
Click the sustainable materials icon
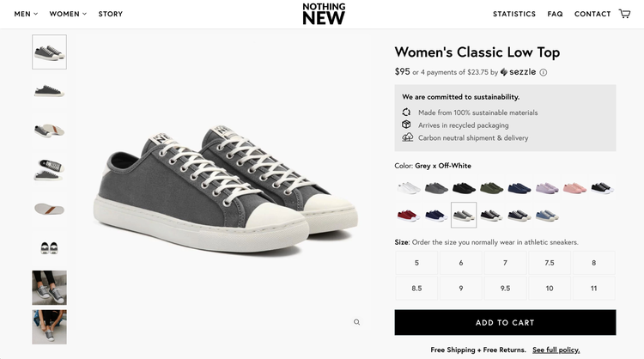(407, 113)
